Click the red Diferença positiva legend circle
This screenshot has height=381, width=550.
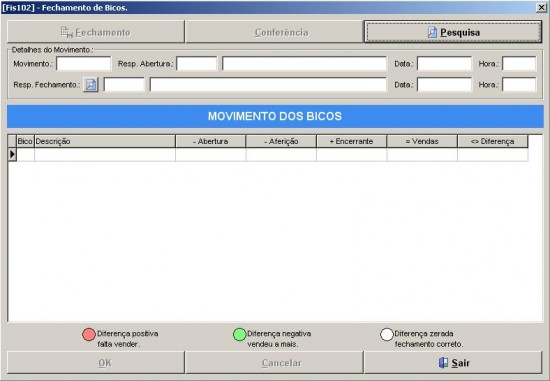(89, 334)
